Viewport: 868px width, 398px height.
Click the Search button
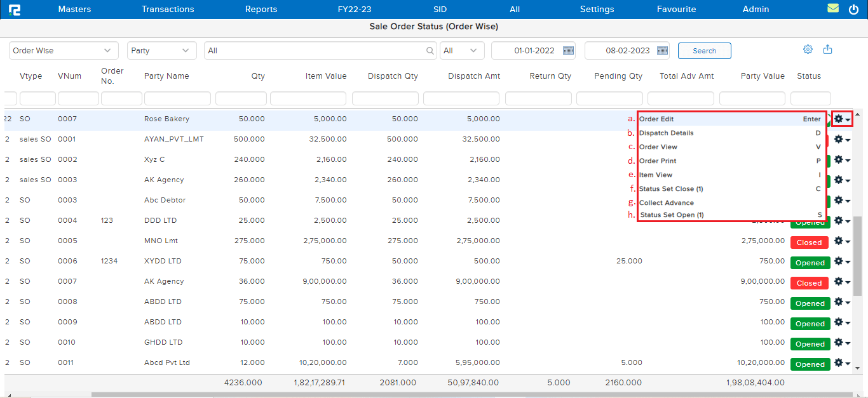704,51
